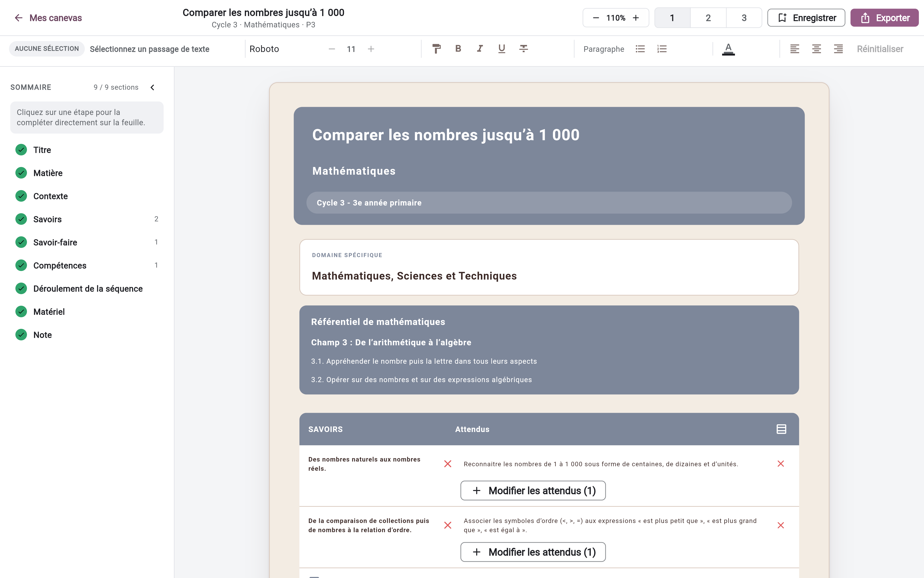Click the Enregistrer button
This screenshot has width=924, height=578.
click(806, 18)
